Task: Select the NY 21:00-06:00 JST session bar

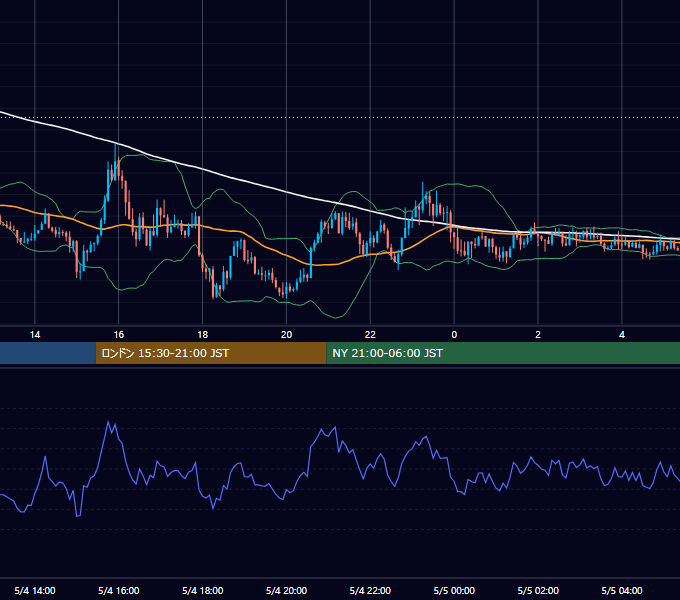Action: 503,353
